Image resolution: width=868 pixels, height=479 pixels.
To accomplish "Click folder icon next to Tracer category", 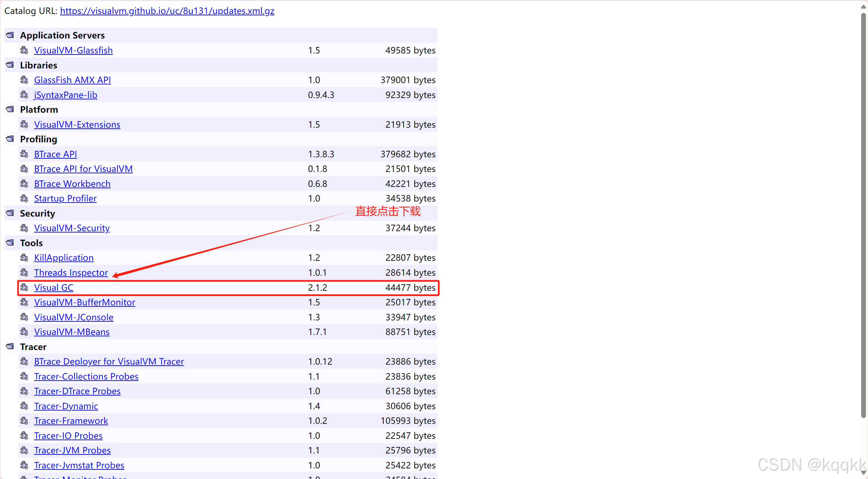I will click(x=10, y=347).
